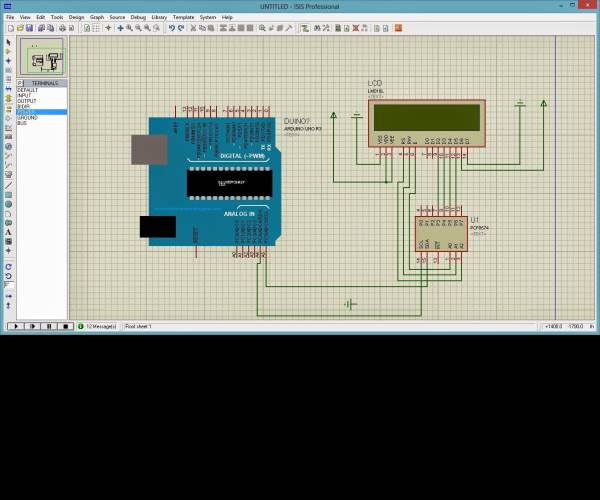Click the overview window thumbnail
The image size is (600, 500).
click(42, 57)
